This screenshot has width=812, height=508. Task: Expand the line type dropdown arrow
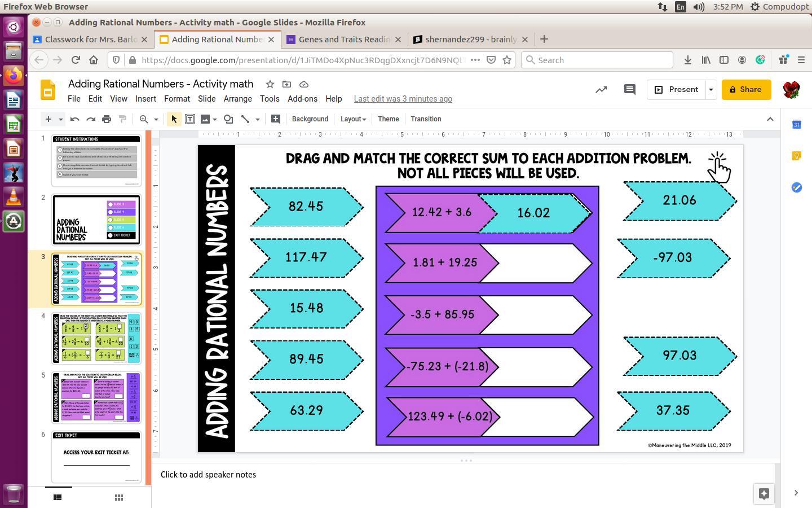click(x=258, y=119)
